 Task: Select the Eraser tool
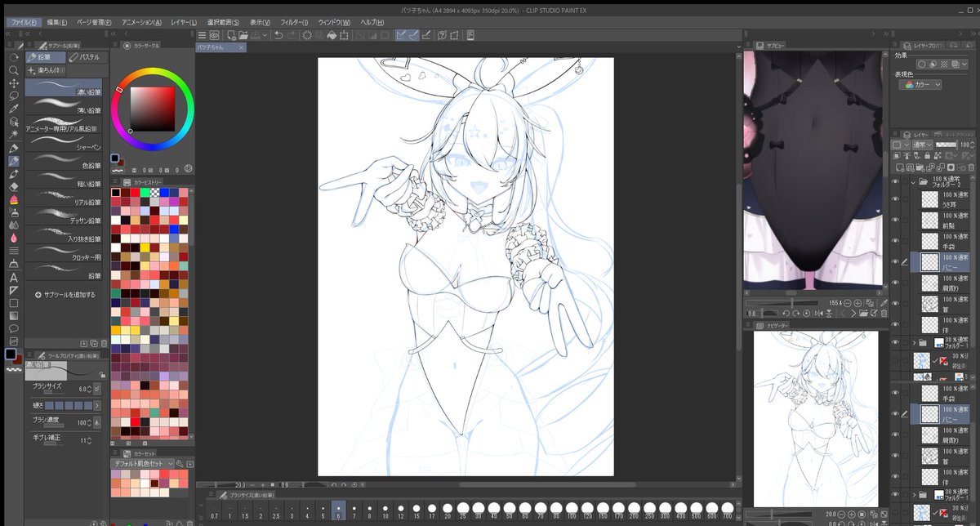coord(13,186)
